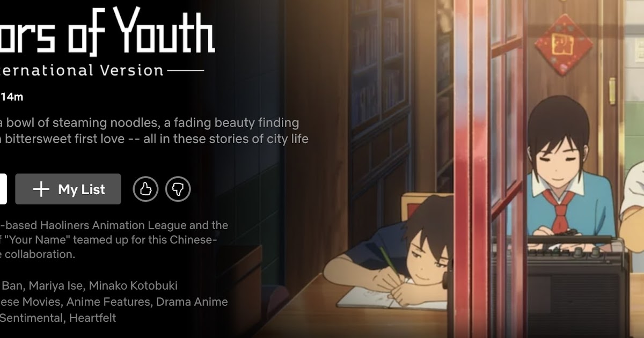Screen dimensions: 644x338
Task: Browse the Drama Anime genre
Action: coord(192,302)
